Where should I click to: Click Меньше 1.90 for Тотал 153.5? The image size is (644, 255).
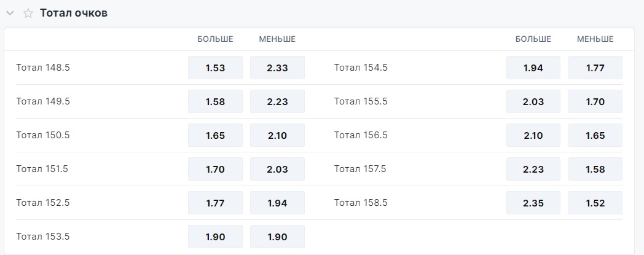click(x=277, y=237)
